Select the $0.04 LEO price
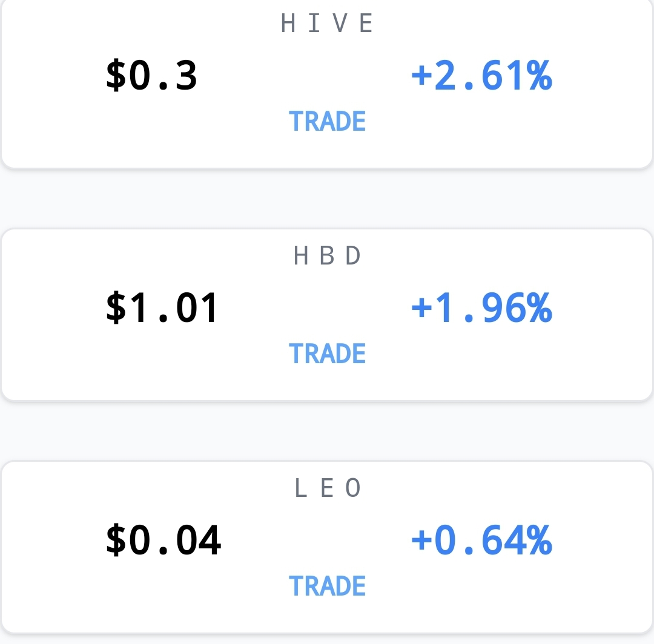Image resolution: width=654 pixels, height=644 pixels. pos(163,540)
